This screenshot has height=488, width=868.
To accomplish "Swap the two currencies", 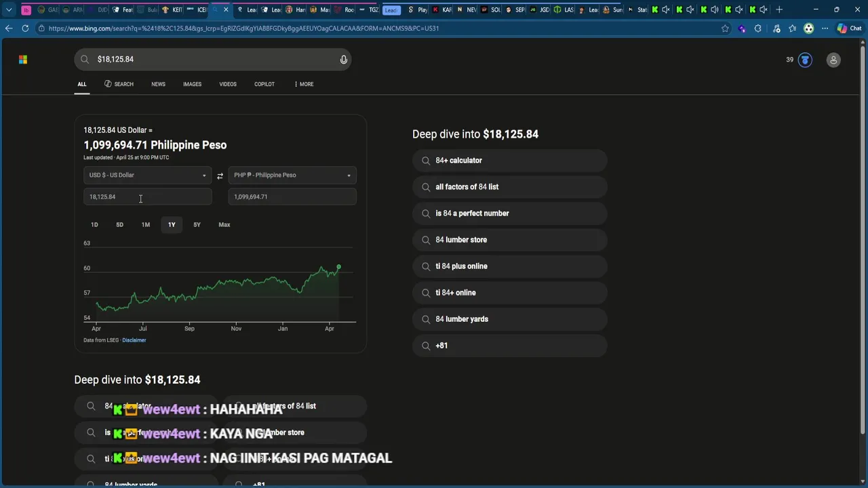I will tap(220, 176).
